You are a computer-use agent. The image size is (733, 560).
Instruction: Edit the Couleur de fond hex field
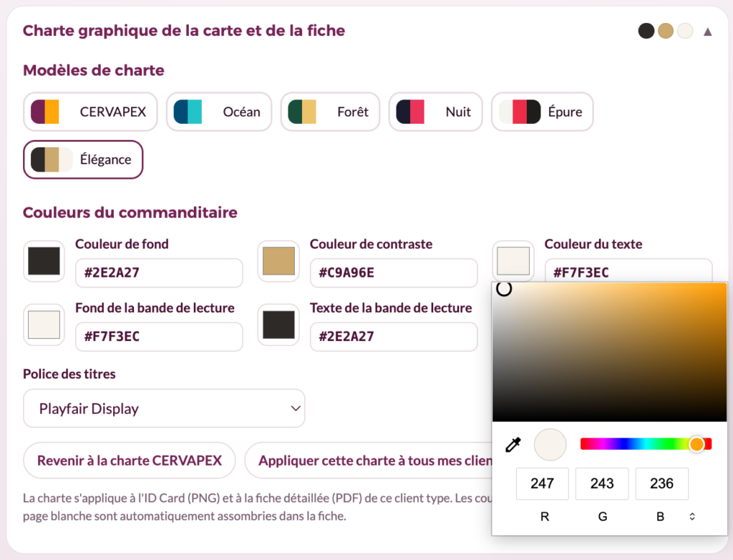coord(159,272)
